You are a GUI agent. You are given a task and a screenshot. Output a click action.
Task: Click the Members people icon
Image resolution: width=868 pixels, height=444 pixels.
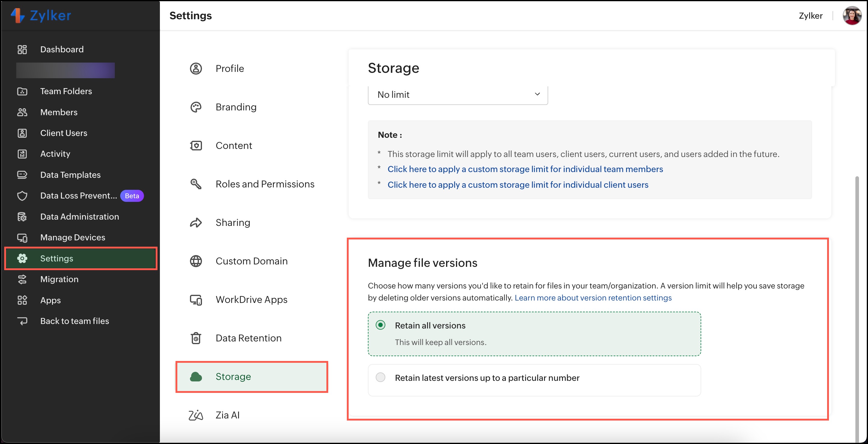tap(22, 112)
